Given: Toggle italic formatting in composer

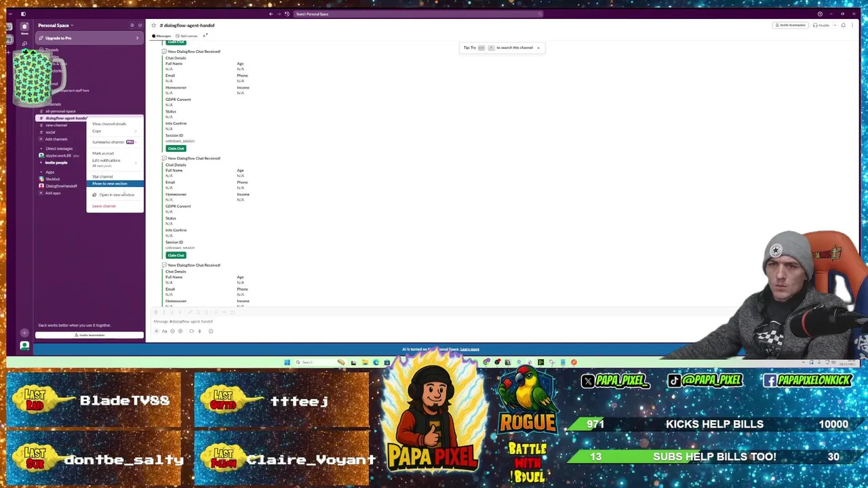Looking at the screenshot, I should (x=163, y=312).
